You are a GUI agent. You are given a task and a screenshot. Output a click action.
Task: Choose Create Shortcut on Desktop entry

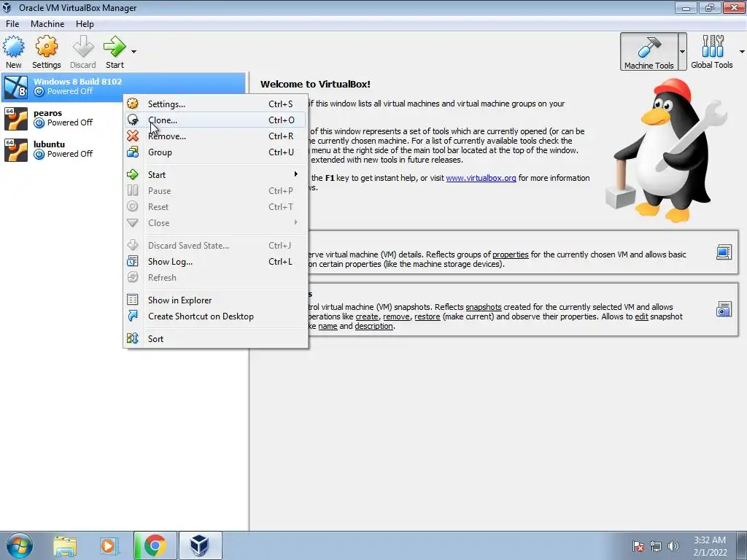pyautogui.click(x=215, y=316)
